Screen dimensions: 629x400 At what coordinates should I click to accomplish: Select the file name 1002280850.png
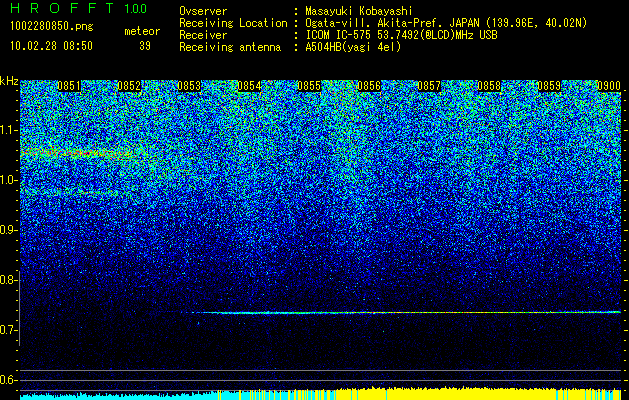click(x=52, y=27)
